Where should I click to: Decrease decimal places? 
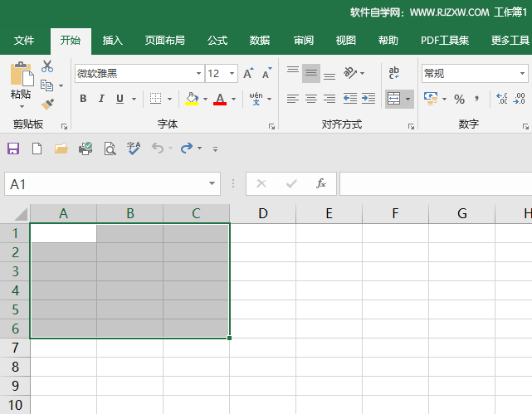pyautogui.click(x=520, y=99)
